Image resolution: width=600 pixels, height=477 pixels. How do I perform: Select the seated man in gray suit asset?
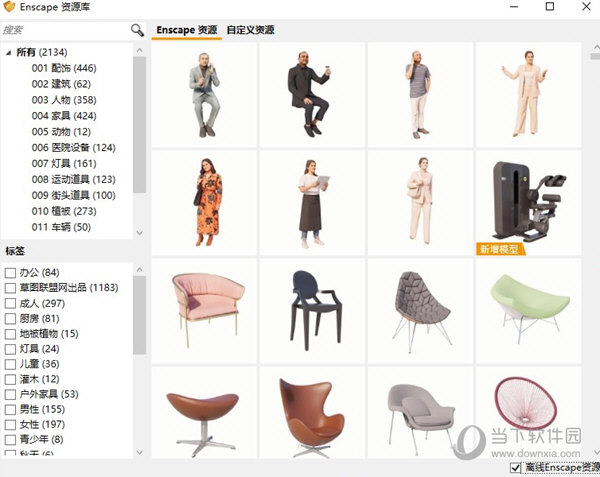pos(204,94)
